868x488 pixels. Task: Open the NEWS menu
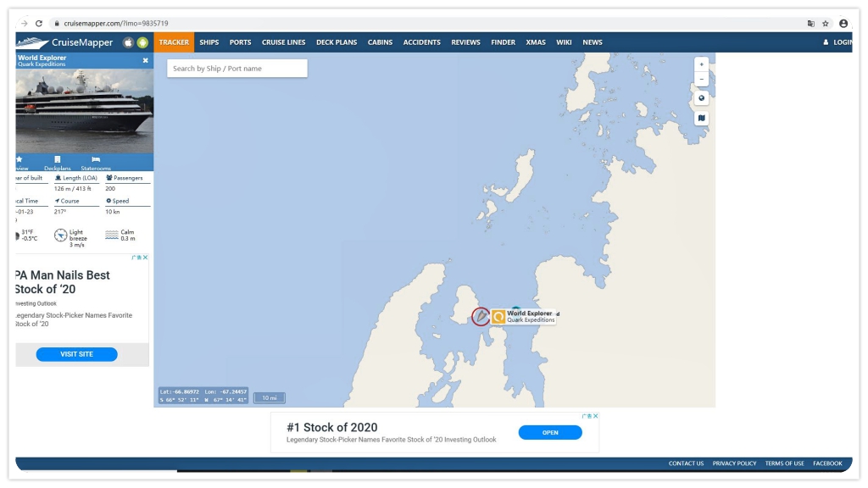[x=593, y=42]
